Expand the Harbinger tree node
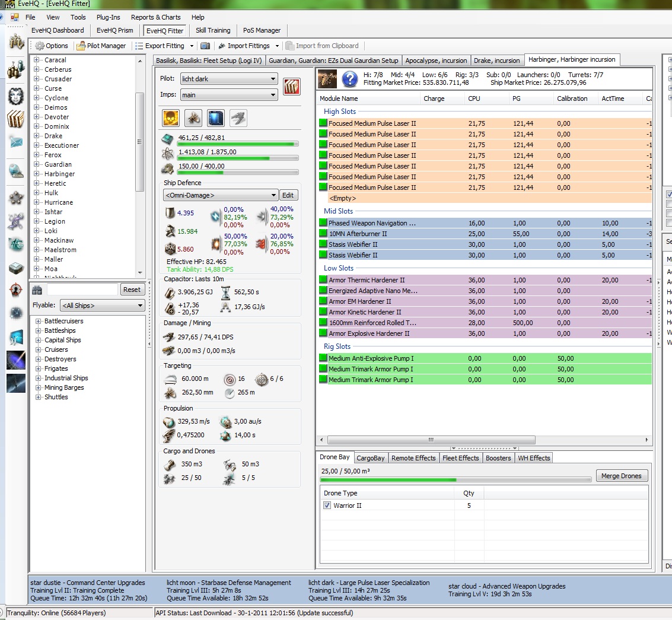Viewport: 672px width, 620px height. [36, 174]
